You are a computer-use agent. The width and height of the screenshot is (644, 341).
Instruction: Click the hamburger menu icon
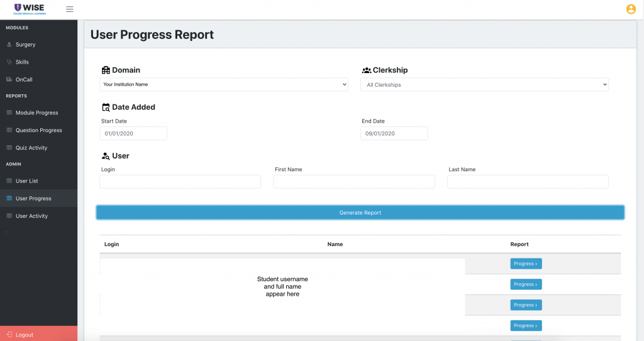[x=70, y=9]
